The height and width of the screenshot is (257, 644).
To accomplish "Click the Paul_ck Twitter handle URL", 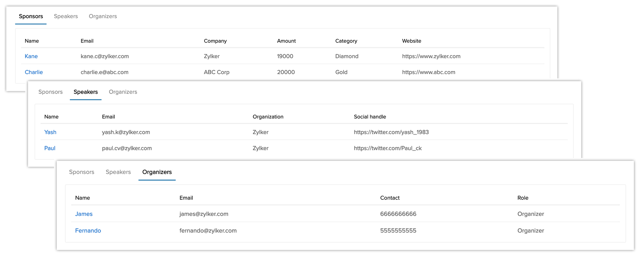I will click(387, 148).
